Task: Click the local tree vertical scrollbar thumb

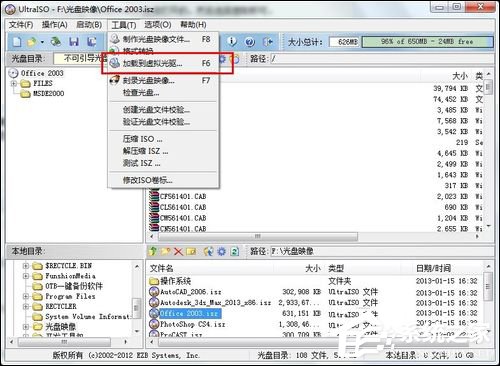Action: [x=136, y=308]
